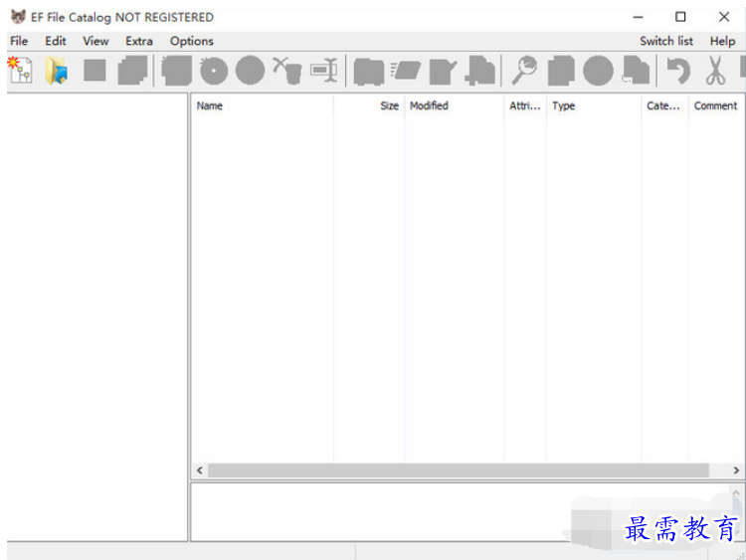Click the large grey circle before the undo arrow
Image resolution: width=746 pixels, height=560 pixels.
coord(598,71)
